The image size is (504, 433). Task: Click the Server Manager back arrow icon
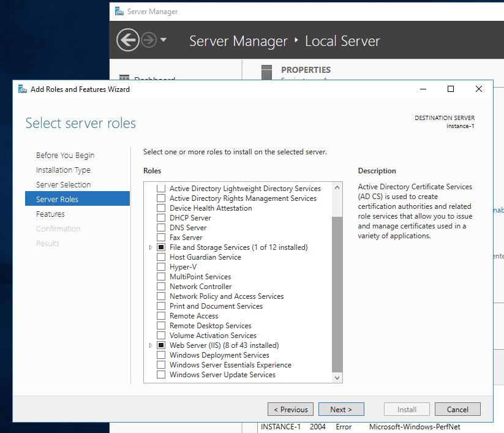[127, 40]
